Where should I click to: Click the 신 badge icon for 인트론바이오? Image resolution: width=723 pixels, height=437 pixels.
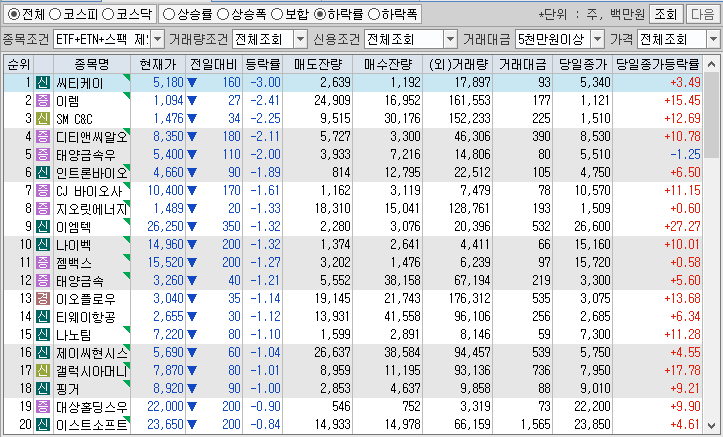pyautogui.click(x=43, y=172)
